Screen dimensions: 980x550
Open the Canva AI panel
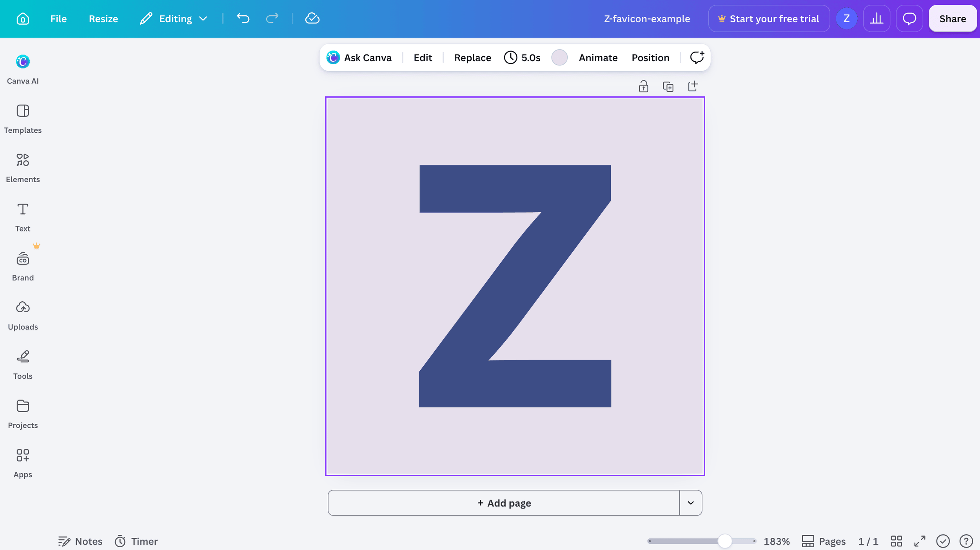click(23, 69)
